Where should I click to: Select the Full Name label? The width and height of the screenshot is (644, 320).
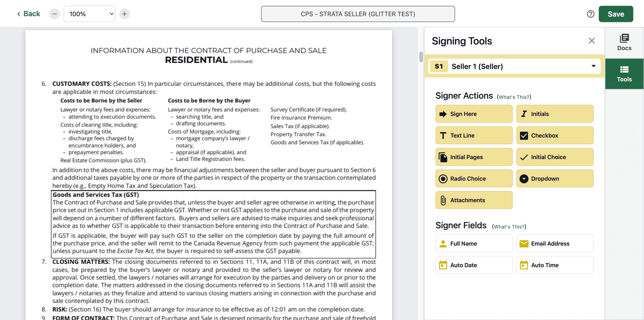click(464, 244)
